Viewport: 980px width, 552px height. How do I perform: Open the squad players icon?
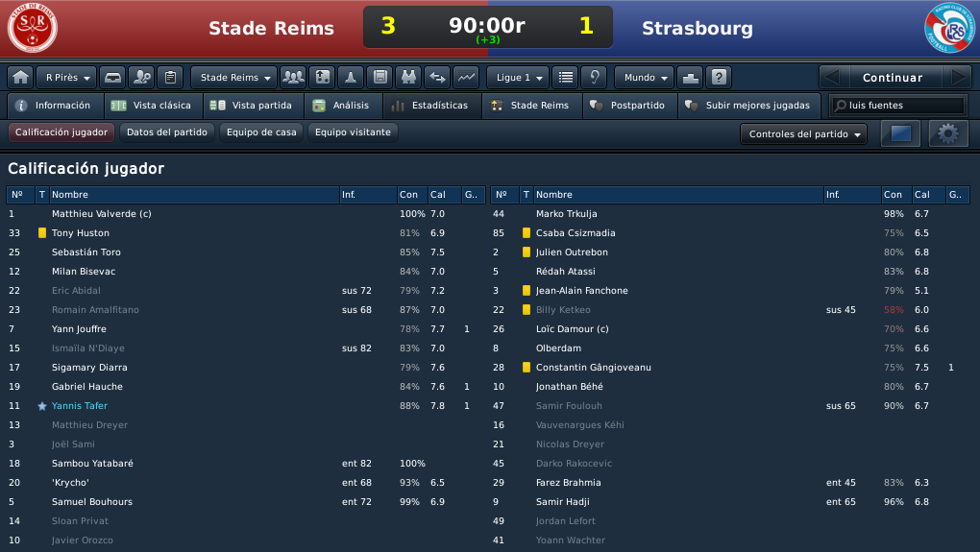(x=293, y=78)
